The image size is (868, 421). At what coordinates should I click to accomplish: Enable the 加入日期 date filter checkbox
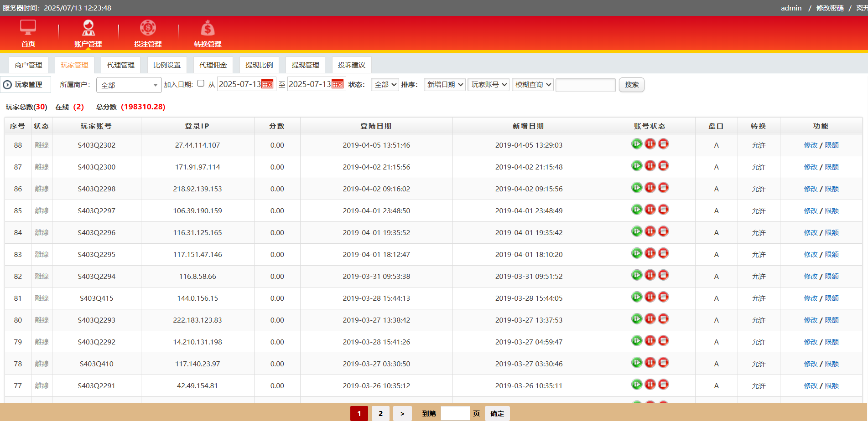click(201, 83)
